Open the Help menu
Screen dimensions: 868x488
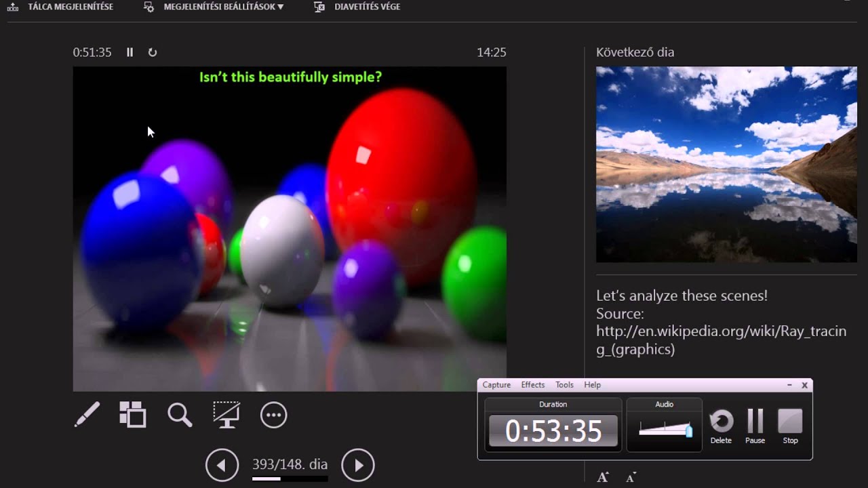tap(592, 384)
